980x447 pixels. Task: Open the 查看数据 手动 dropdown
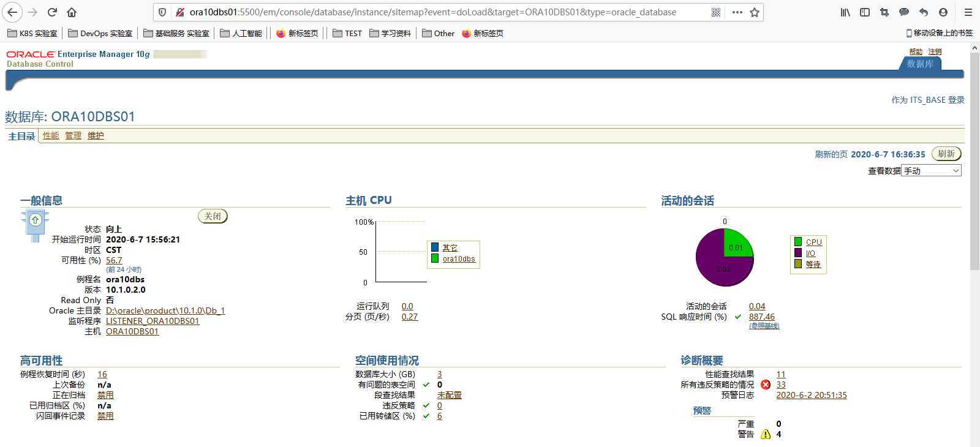pyautogui.click(x=931, y=171)
